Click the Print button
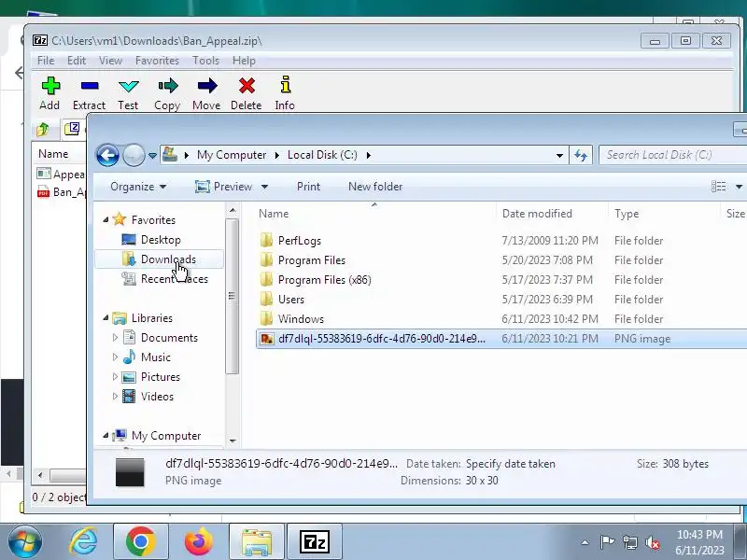Image resolution: width=747 pixels, height=560 pixels. tap(308, 187)
